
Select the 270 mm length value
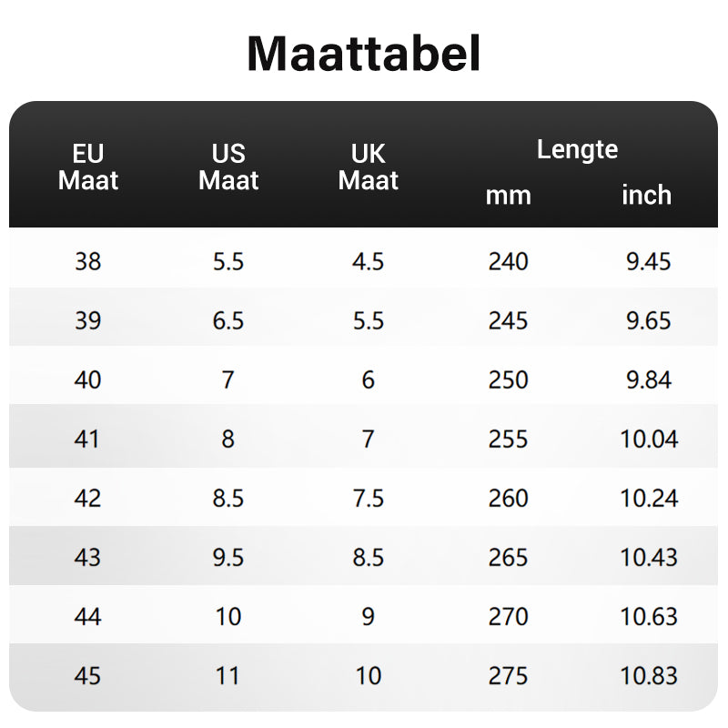pos(508,617)
